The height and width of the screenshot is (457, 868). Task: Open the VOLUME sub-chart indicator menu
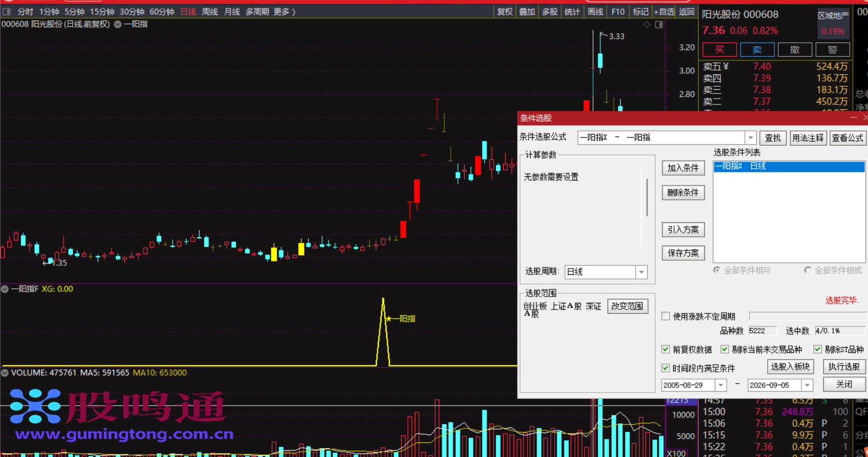tap(5, 372)
